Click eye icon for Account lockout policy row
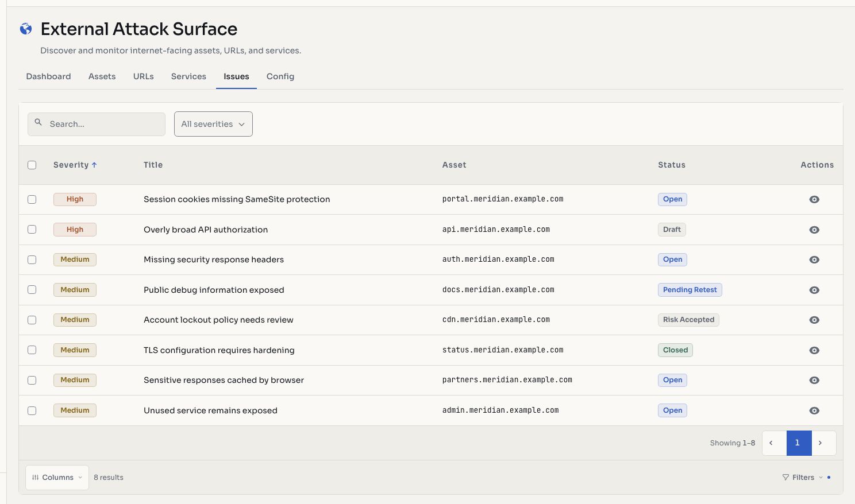This screenshot has width=855, height=504. point(814,320)
